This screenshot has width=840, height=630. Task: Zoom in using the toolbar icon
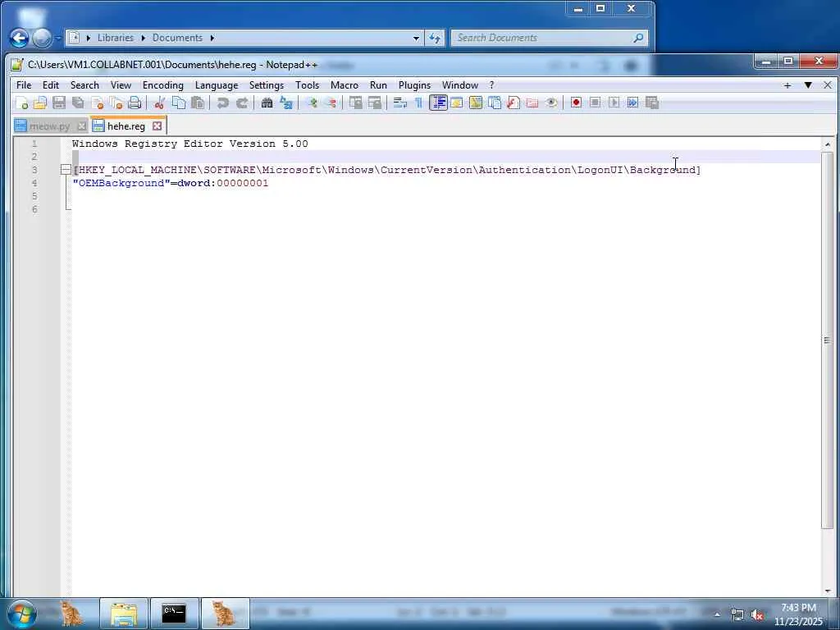[x=311, y=103]
